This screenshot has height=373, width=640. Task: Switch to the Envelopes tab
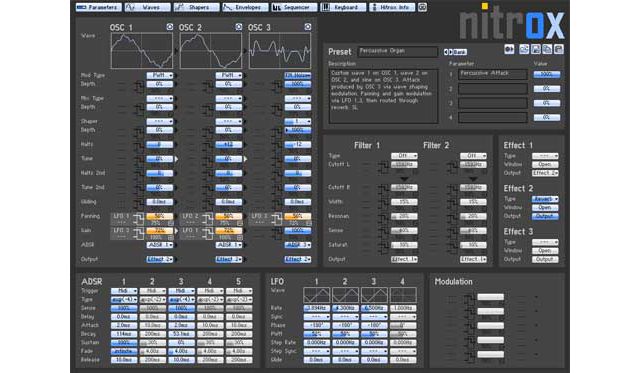pos(245,7)
